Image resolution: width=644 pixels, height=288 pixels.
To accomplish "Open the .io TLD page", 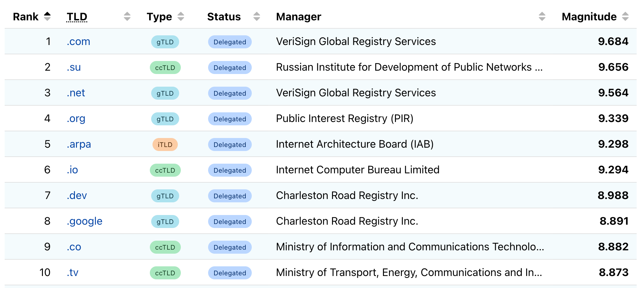I will (72, 170).
